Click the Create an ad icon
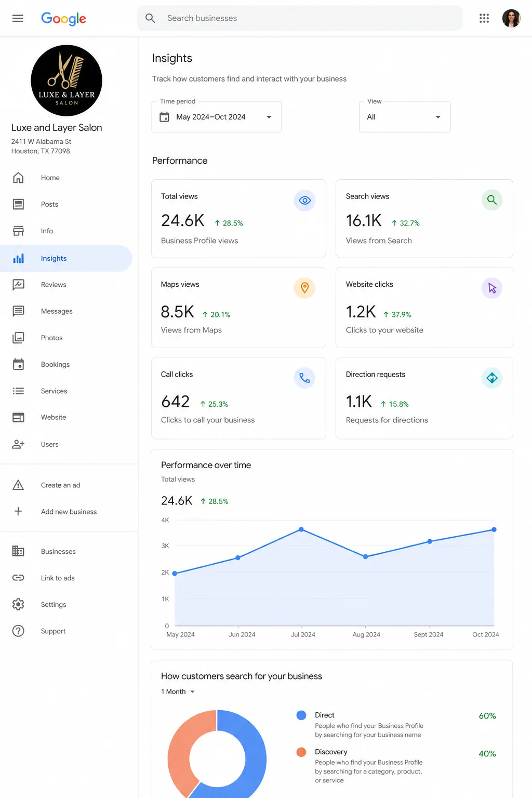Screen dimensions: 532x798 click(x=18, y=485)
